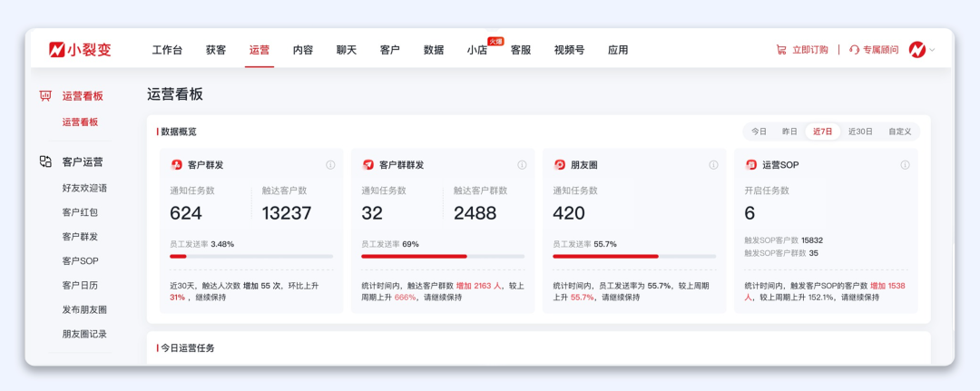Click the 客户群发 员工发送率 progress bar
980x391 pixels.
[x=251, y=257]
